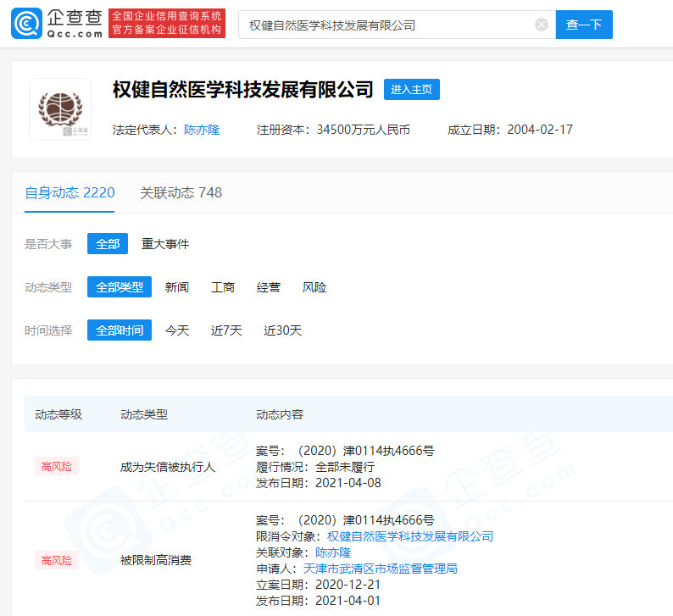Image resolution: width=673 pixels, height=616 pixels.
Task: Click the company logo thumbnail
Action: (x=60, y=109)
